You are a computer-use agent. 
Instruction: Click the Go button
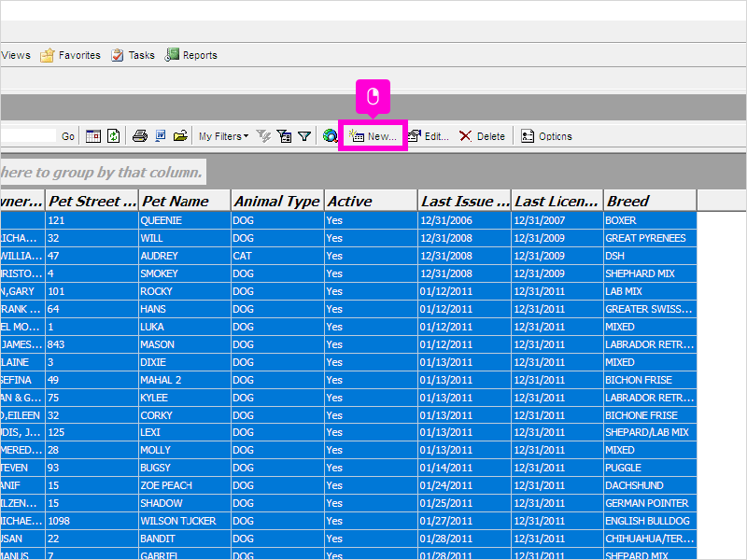coord(68,136)
